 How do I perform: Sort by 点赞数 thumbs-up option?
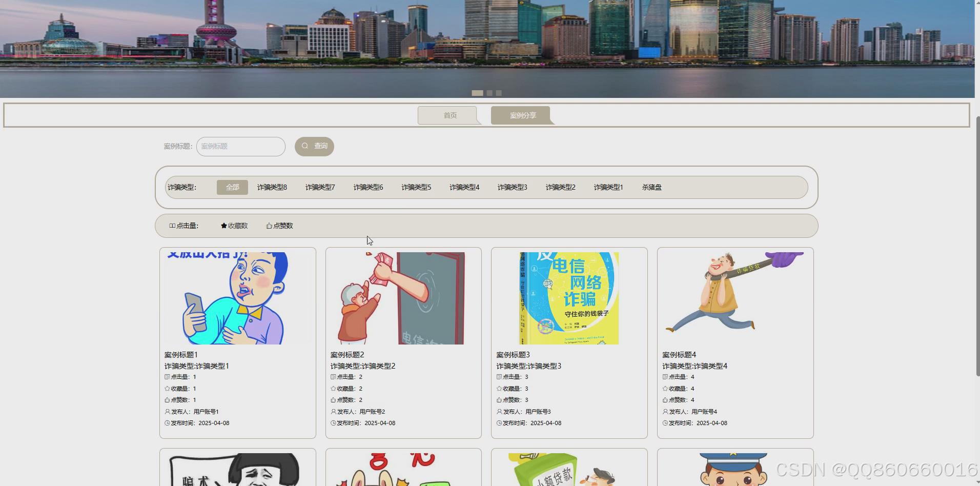[x=279, y=226]
